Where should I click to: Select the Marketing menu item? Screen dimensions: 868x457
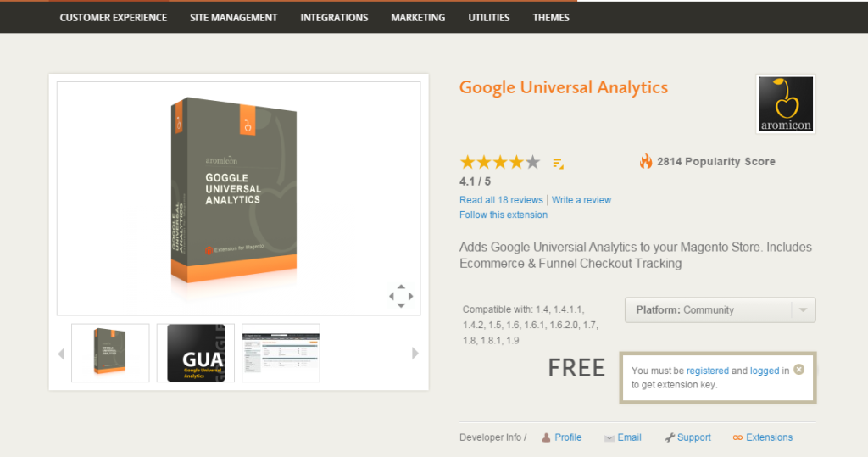418,17
